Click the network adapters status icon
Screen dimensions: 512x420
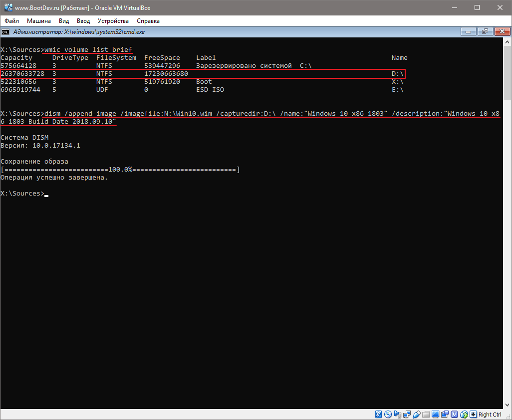407,415
